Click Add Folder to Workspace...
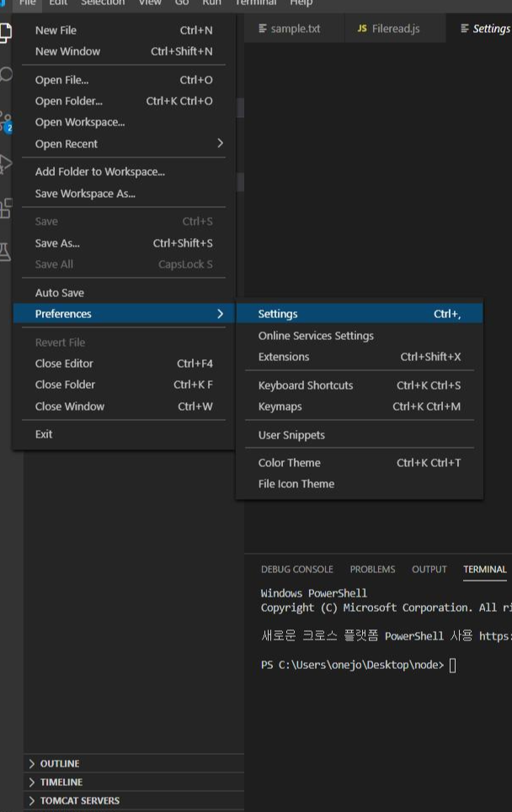This screenshot has height=812, width=512. (123, 172)
